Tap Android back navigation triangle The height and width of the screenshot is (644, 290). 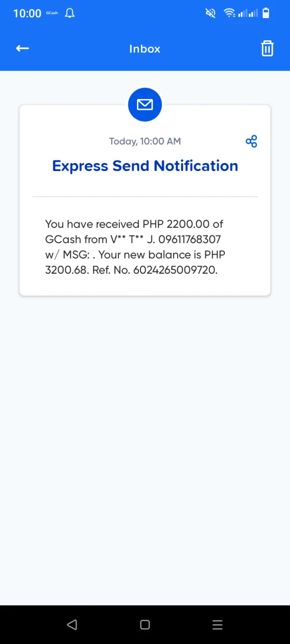(x=72, y=624)
